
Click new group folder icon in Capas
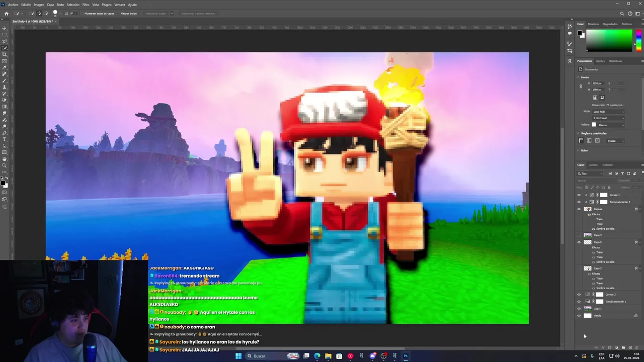(623, 347)
